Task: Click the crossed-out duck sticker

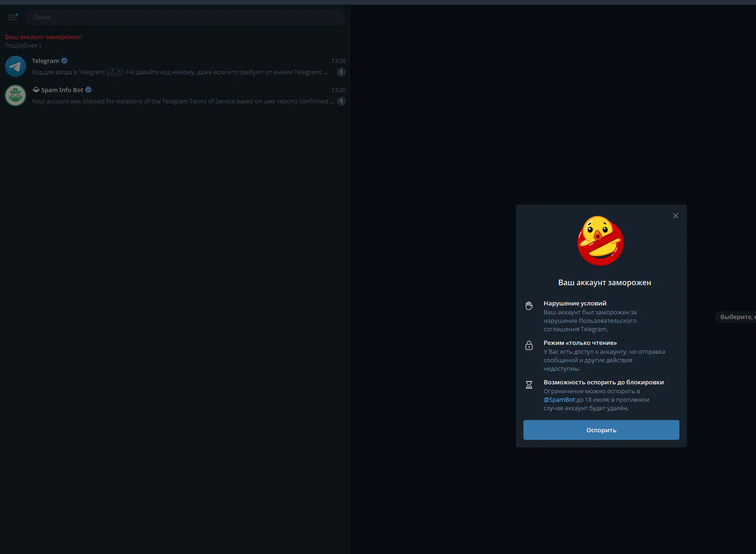Action: click(x=601, y=241)
